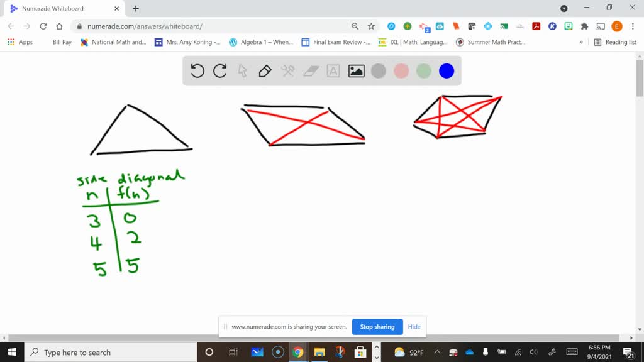Toggle the speaker icon in the system tray
The height and width of the screenshot is (362, 644).
(x=533, y=352)
